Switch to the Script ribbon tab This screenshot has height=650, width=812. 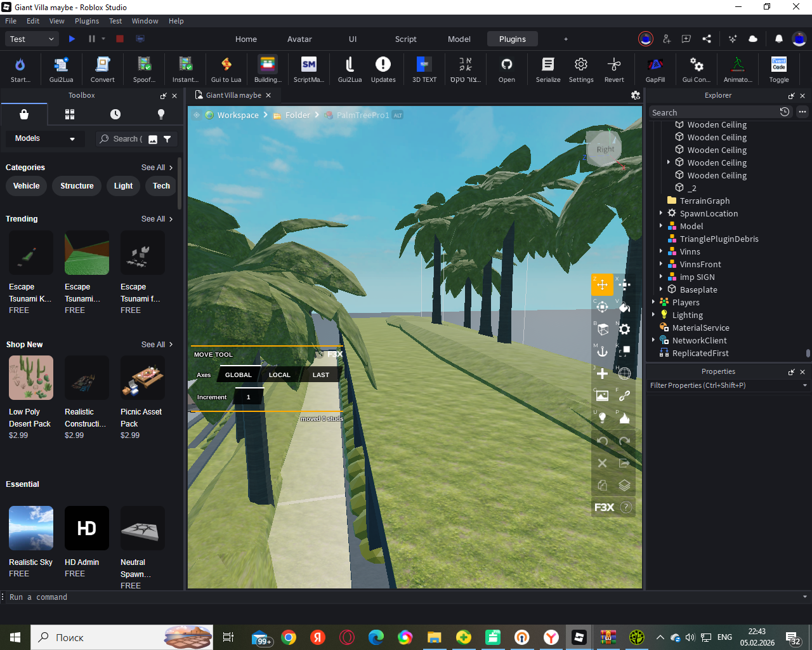(x=405, y=39)
